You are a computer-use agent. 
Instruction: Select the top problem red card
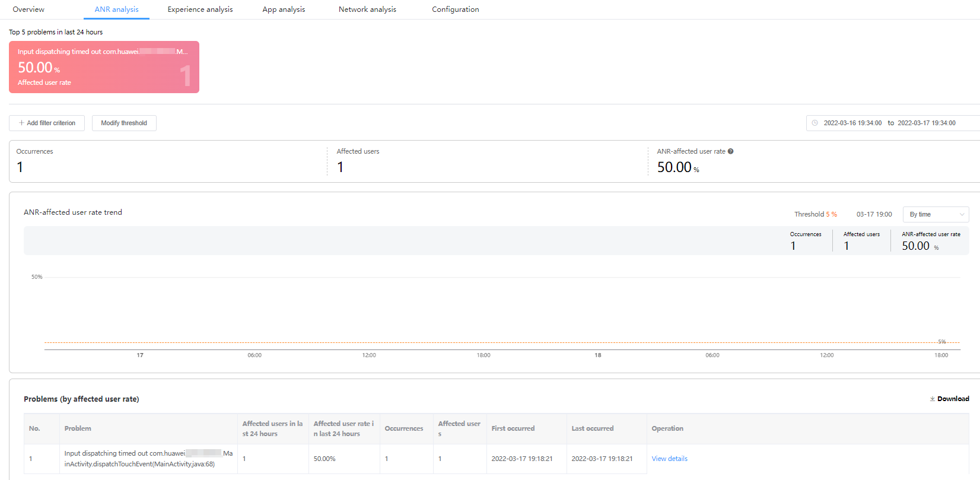pyautogui.click(x=104, y=67)
